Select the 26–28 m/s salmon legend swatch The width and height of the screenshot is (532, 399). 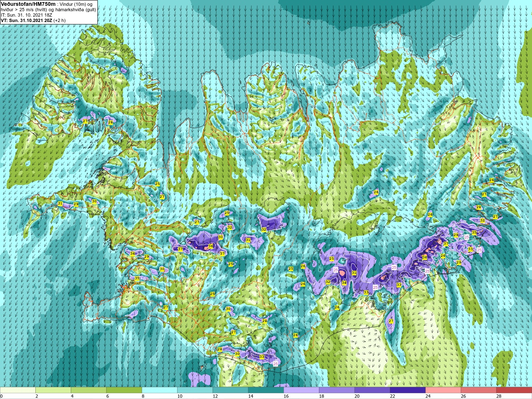(479, 390)
